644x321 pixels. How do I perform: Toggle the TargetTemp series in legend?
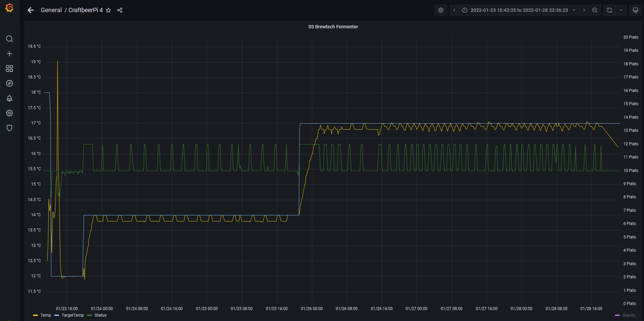point(73,315)
